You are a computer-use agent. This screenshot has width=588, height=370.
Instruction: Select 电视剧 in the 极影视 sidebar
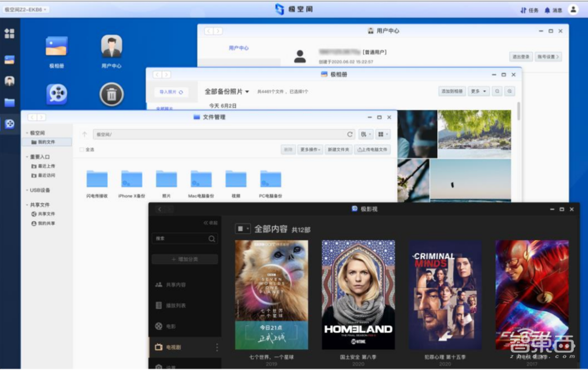pyautogui.click(x=172, y=346)
